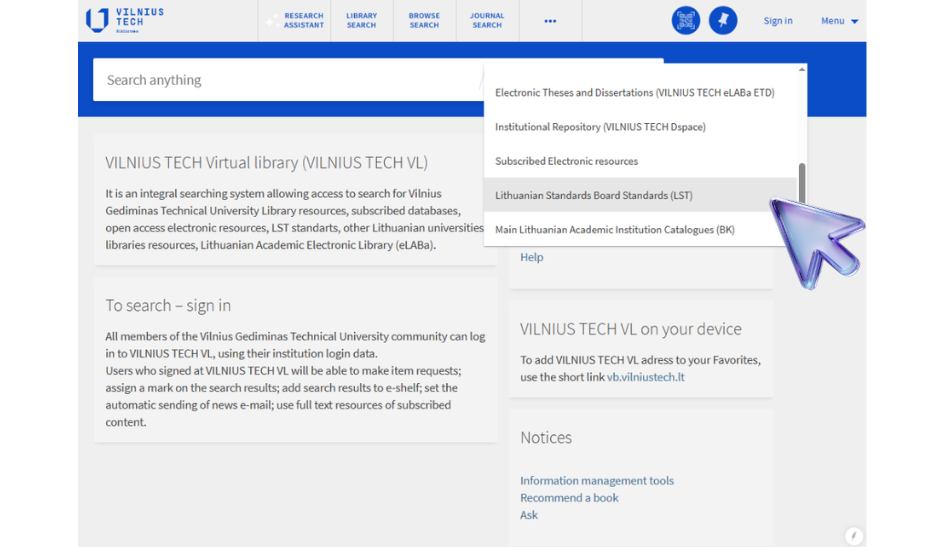Screen dimensions: 940x547
Task: Open the vb.vilniustech.lt short link
Action: click(x=645, y=377)
